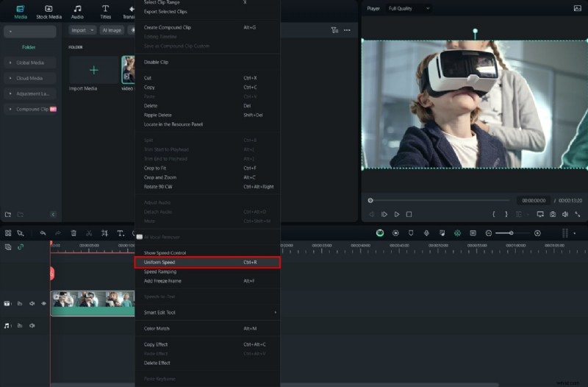
Task: Expand Adjustment Layer in sidebar
Action: point(30,93)
